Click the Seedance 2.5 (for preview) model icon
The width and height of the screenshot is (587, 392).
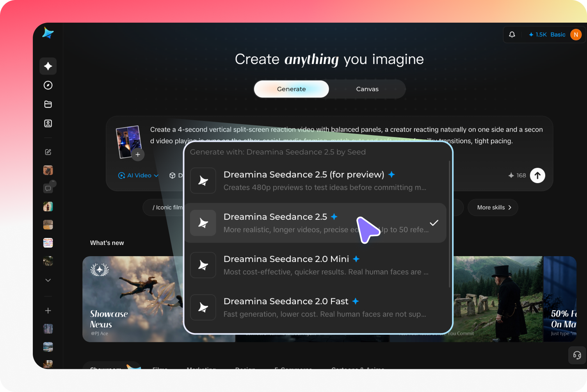[203, 180]
